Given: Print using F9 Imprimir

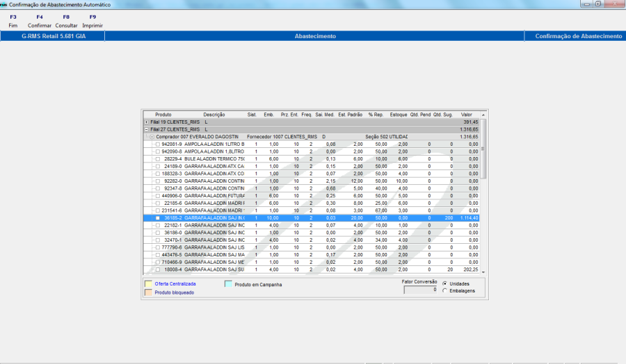Looking at the screenshot, I should coord(93,21).
